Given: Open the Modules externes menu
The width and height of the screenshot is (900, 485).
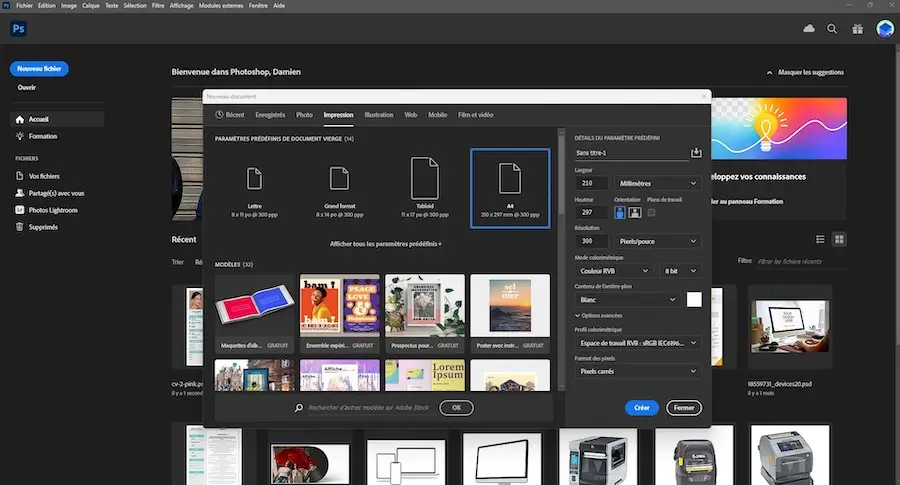Looking at the screenshot, I should click(221, 6).
